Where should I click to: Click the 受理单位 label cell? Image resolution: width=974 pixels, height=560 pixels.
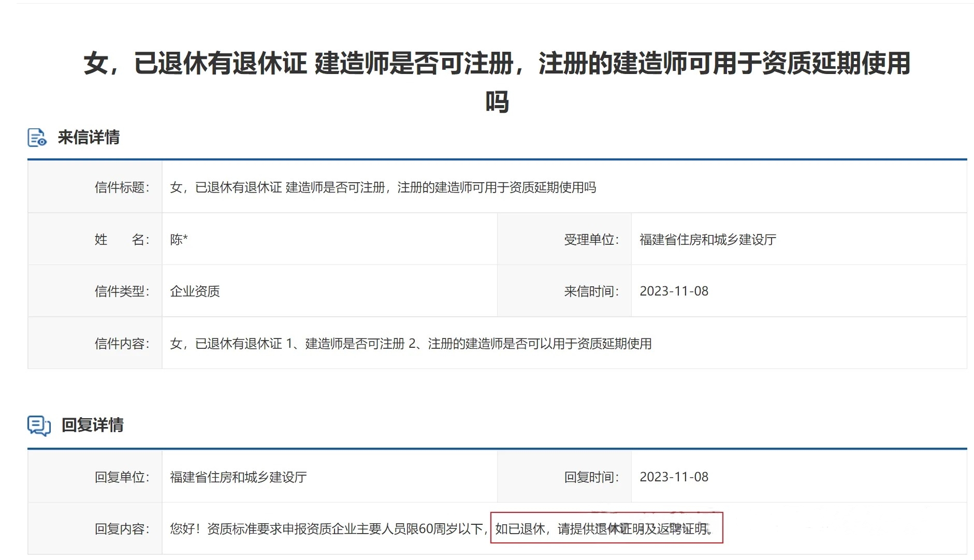[x=591, y=240]
